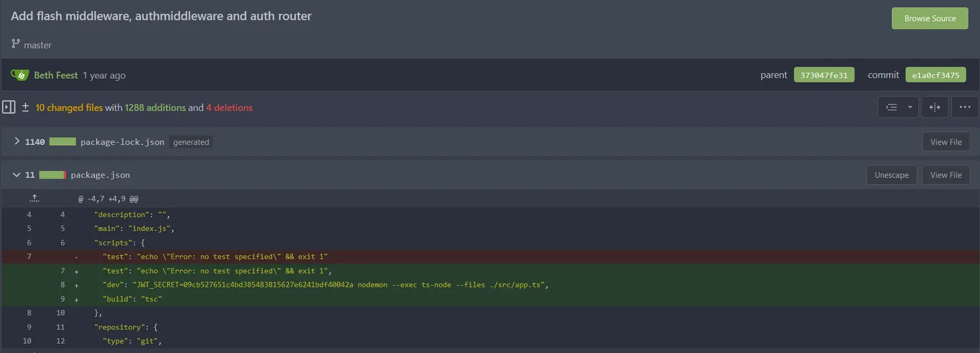
Task: Click View File for package-lock.json
Action: 946,142
